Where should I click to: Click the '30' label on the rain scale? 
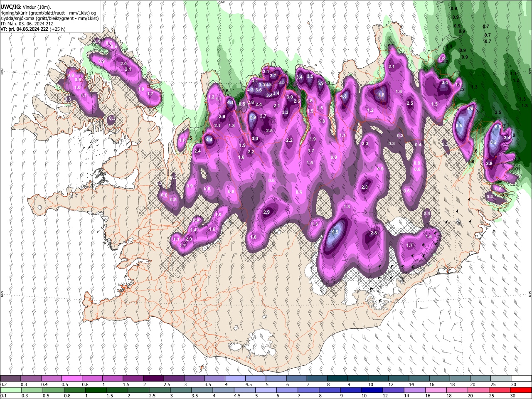[513, 396]
